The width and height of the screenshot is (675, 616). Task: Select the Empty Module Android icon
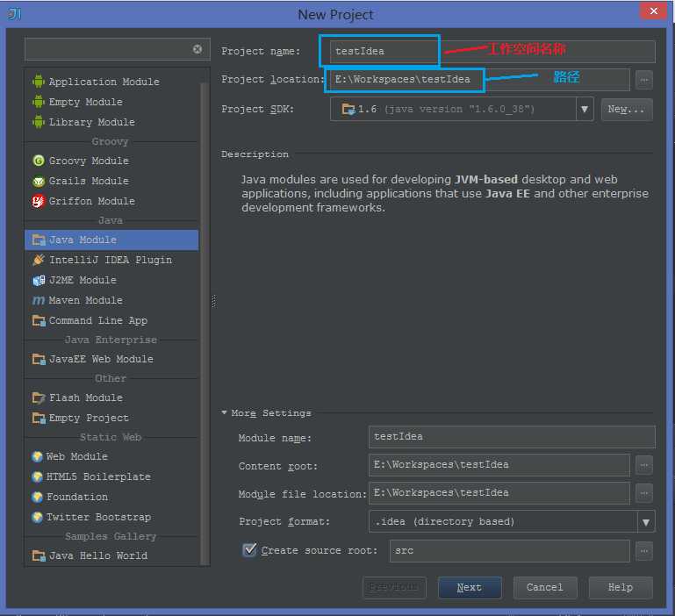(x=39, y=102)
